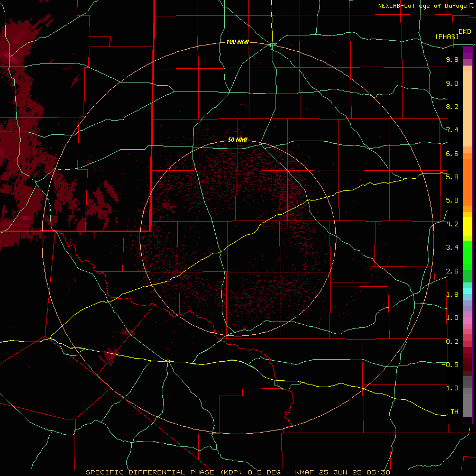Select the 50 NMI range ring label

tap(237, 140)
